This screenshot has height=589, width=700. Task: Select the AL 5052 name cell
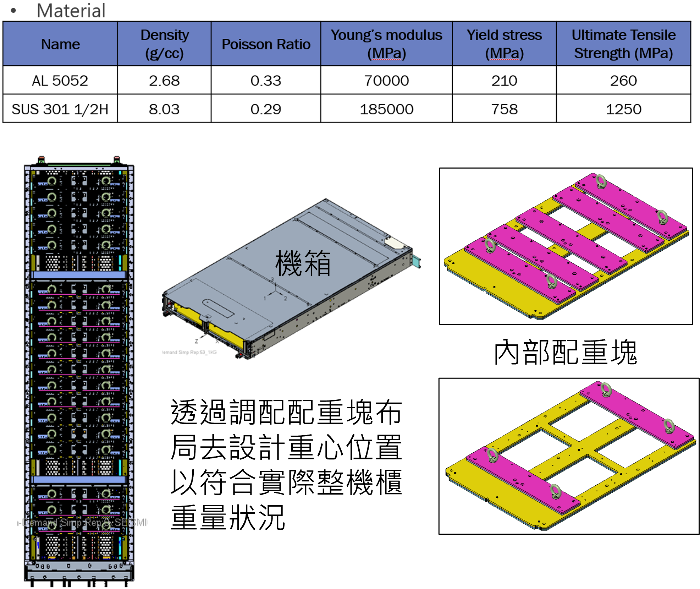(60, 81)
